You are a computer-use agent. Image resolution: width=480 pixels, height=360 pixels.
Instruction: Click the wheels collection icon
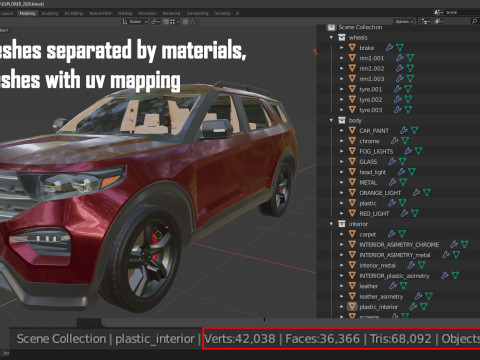pyautogui.click(x=342, y=37)
